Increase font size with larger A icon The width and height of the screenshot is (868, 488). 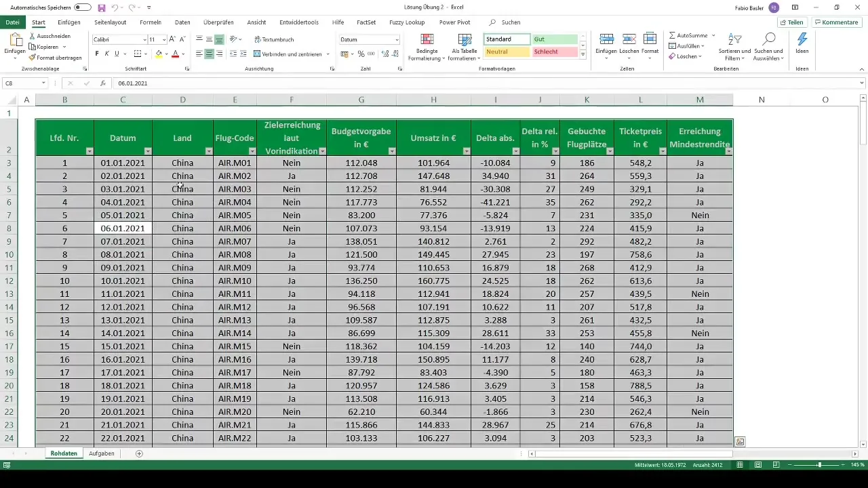(x=172, y=39)
